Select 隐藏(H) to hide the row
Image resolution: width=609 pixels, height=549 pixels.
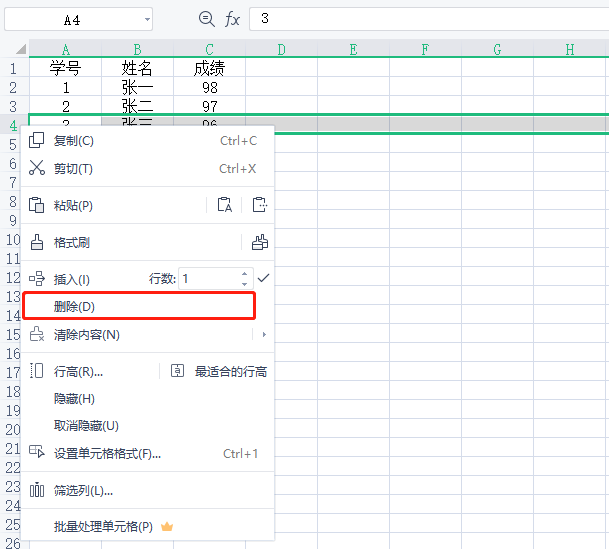coord(74,398)
